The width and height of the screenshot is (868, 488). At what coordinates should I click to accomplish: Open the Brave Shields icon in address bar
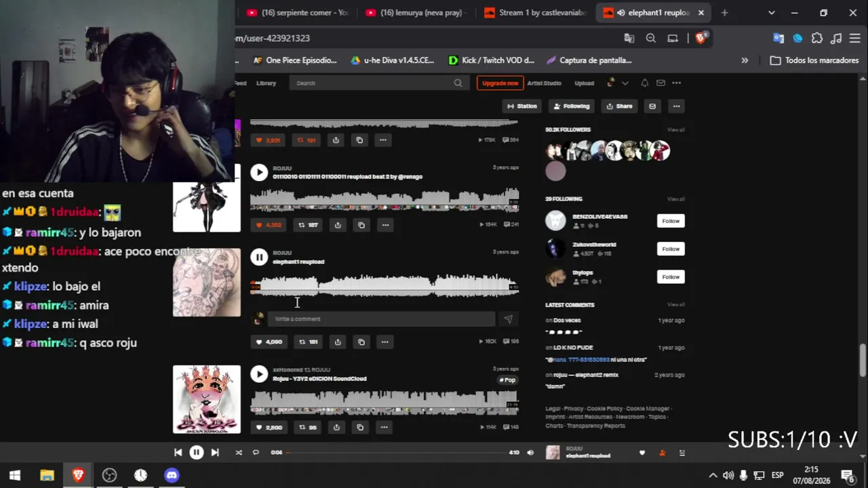[701, 38]
